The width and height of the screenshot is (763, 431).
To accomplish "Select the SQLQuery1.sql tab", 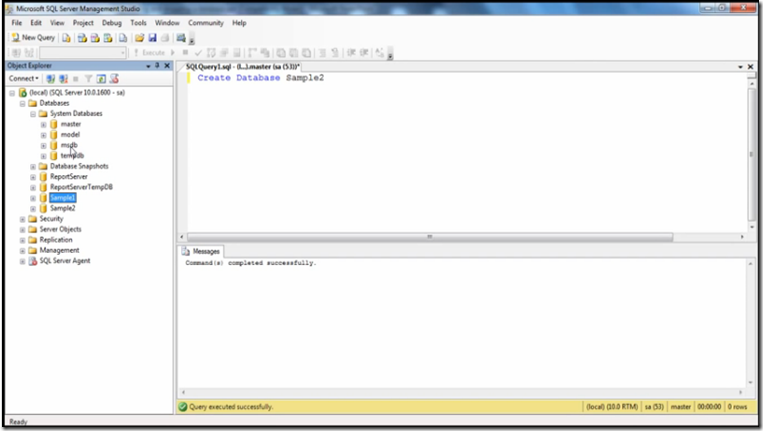I will click(242, 67).
